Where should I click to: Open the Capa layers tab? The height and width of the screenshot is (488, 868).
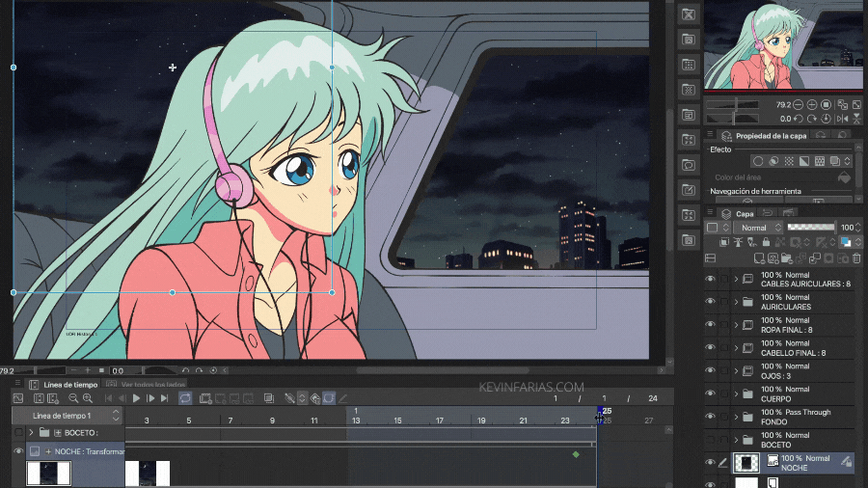tap(738, 213)
